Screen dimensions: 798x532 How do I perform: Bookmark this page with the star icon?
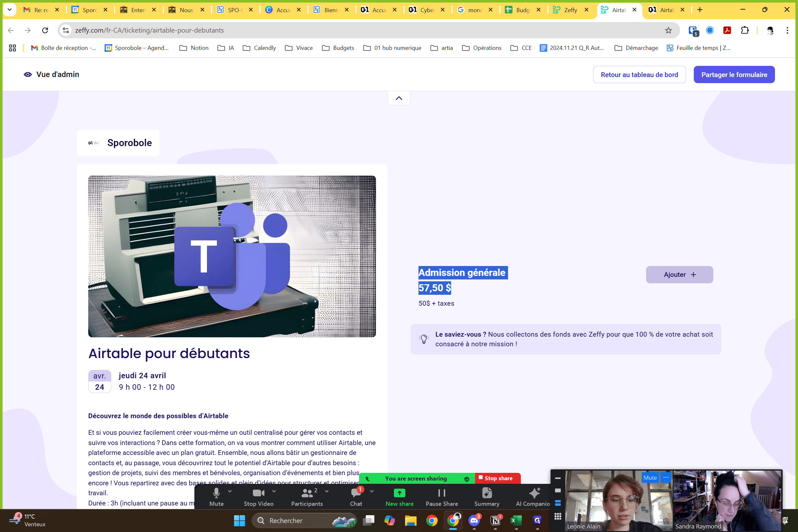point(669,30)
